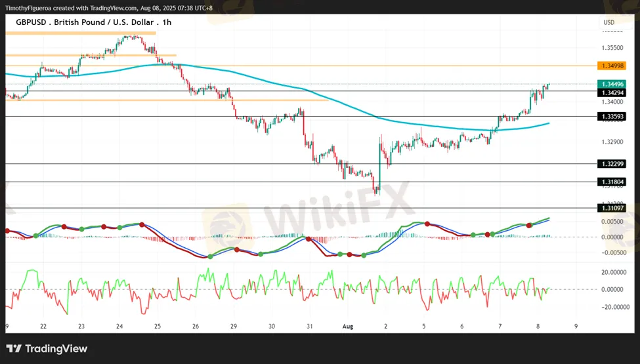640x364 pixels.
Task: Click single-digit date label 2 after Aug
Action: pos(386,327)
